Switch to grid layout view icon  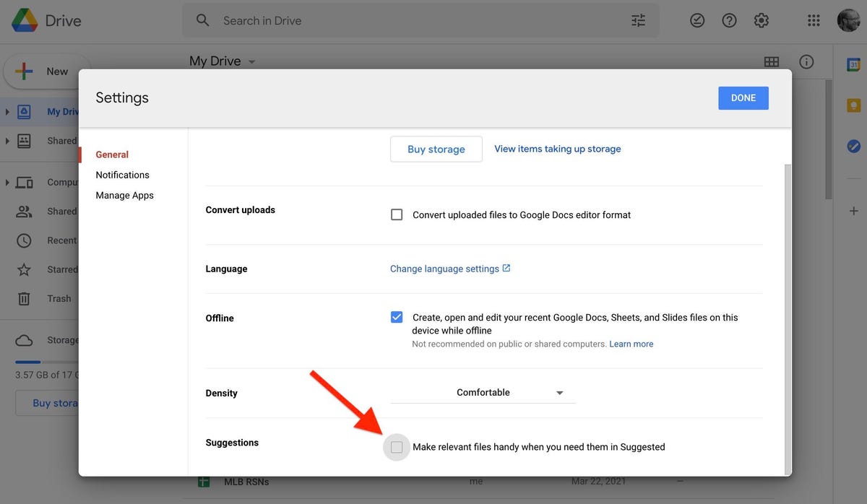[x=772, y=62]
